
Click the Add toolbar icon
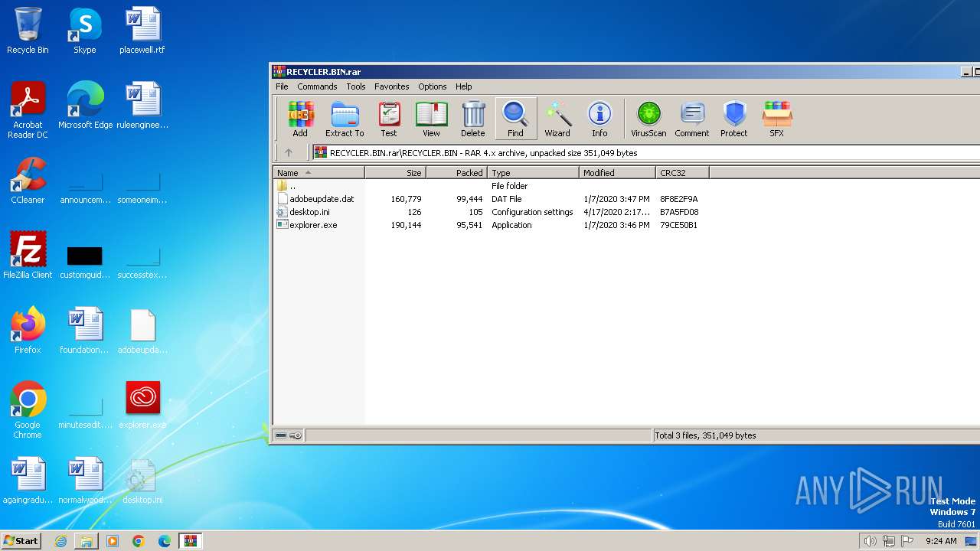click(x=300, y=119)
